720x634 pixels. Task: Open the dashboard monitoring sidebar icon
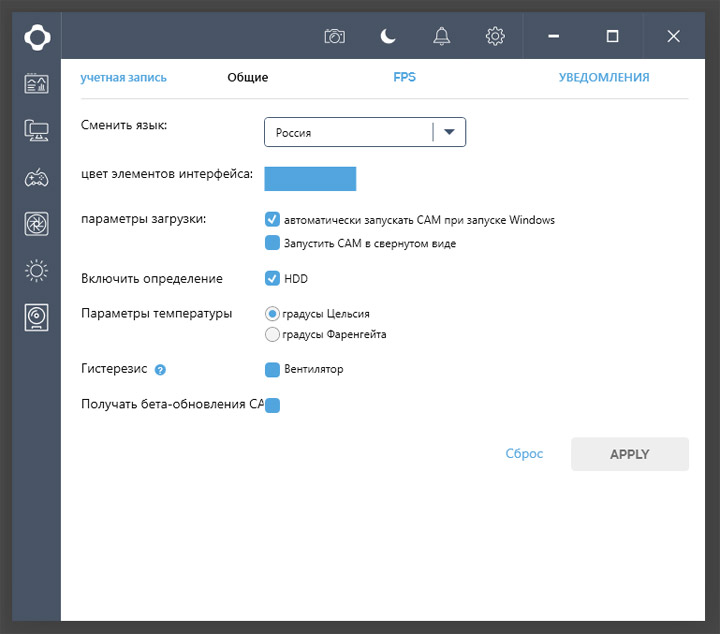37,83
